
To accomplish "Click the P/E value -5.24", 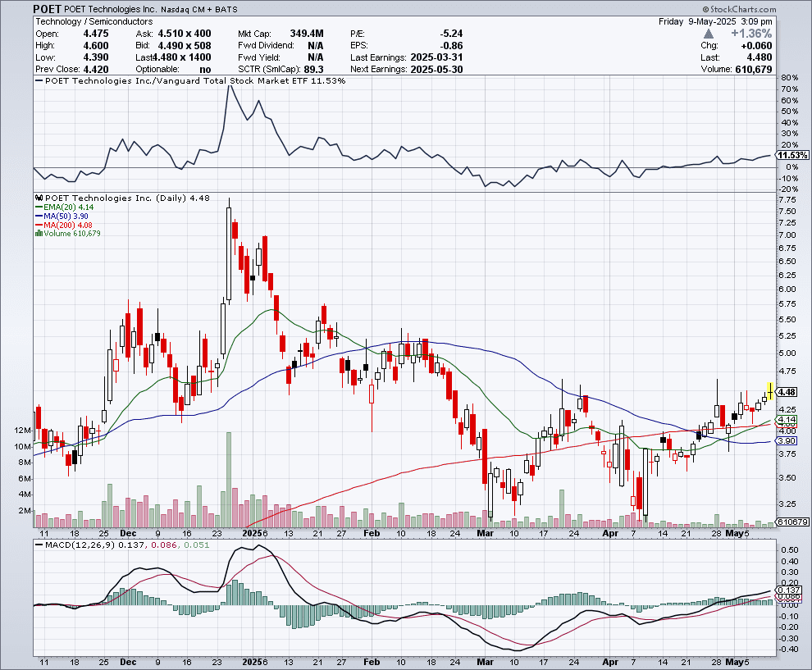I will [450, 34].
